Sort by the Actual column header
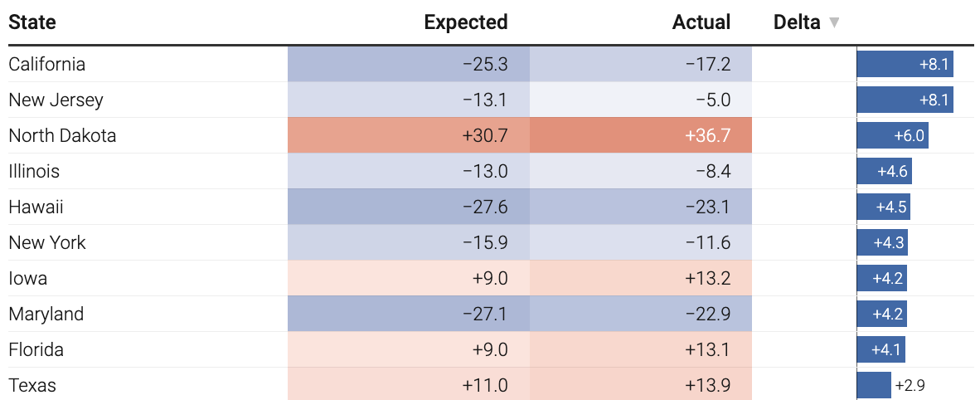 pos(701,22)
